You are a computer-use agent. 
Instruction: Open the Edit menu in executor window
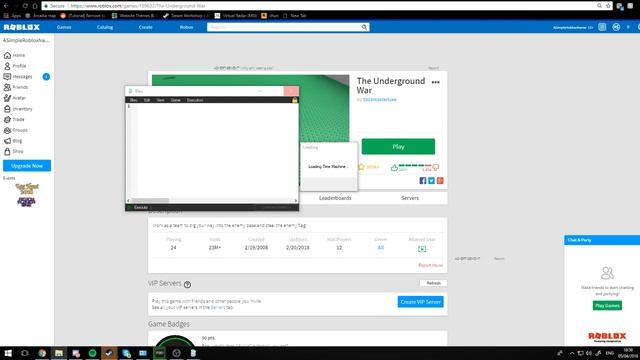click(147, 100)
